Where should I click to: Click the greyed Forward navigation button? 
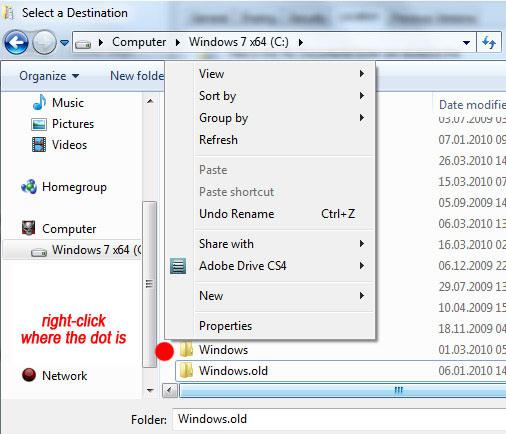[44, 42]
